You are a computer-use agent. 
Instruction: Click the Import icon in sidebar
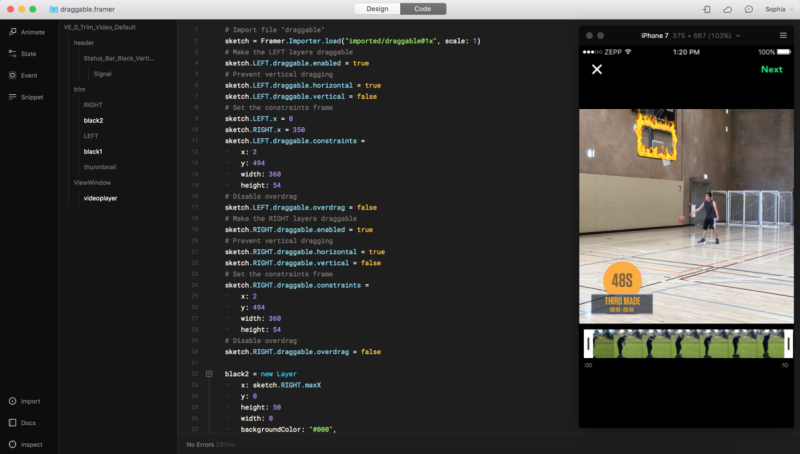pos(26,401)
